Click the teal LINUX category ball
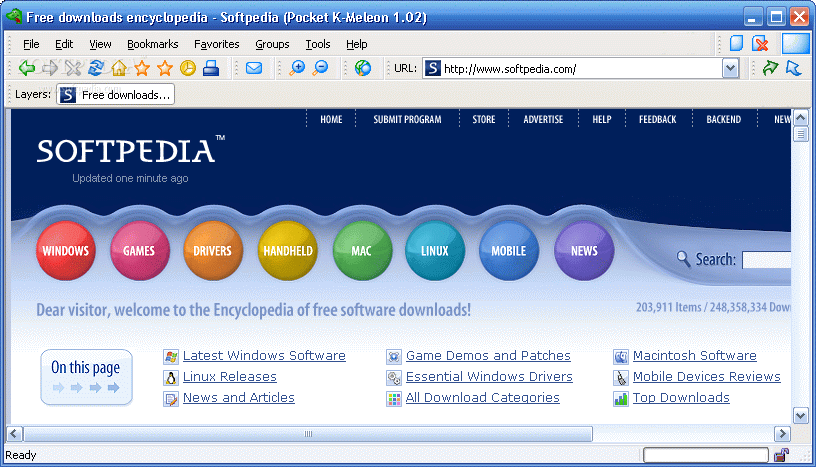 435,250
